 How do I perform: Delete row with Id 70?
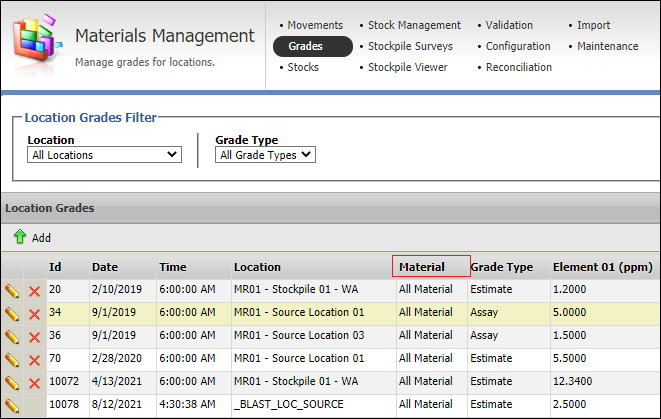pos(35,360)
